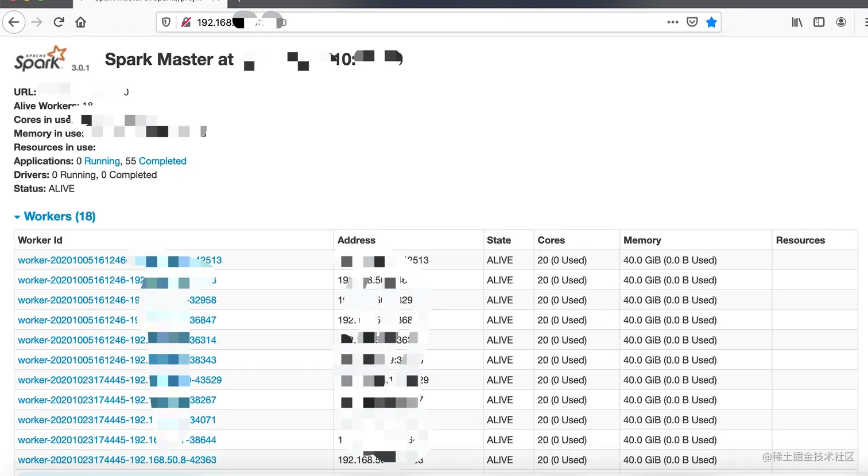Select the "Spark Master at" heading
The width and height of the screenshot is (868, 476).
[x=169, y=60]
